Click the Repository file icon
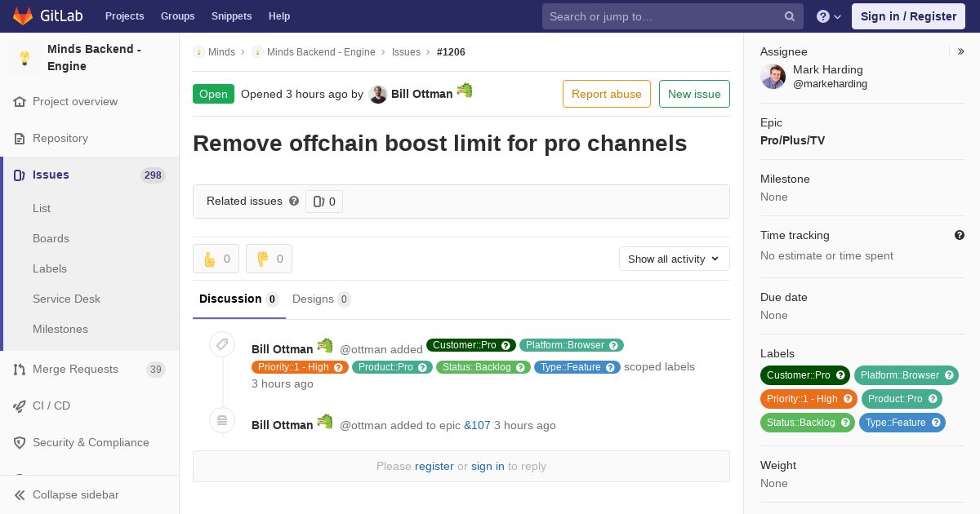This screenshot has width=980, height=514. coord(20,139)
